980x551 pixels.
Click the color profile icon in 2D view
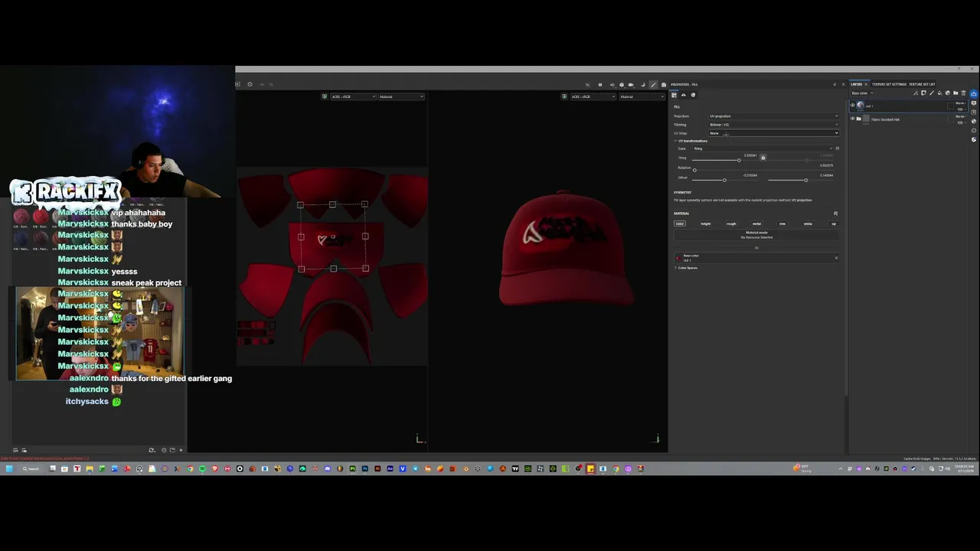(325, 96)
